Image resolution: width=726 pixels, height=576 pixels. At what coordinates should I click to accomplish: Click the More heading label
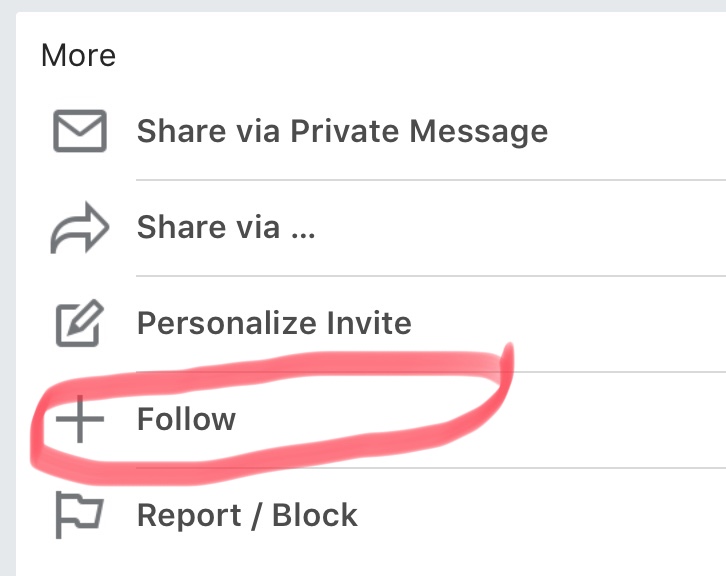pos(78,56)
